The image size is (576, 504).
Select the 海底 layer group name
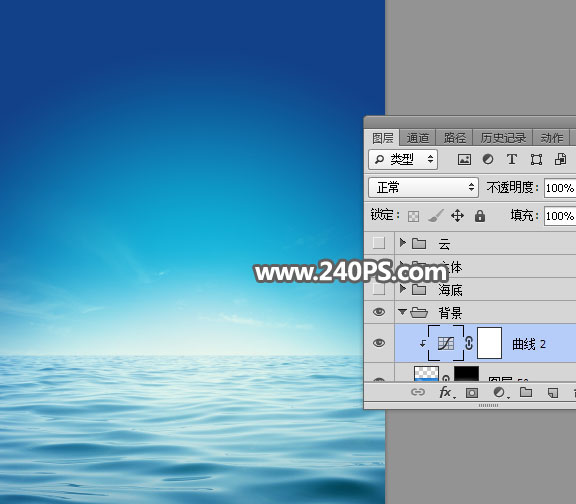pyautogui.click(x=450, y=290)
